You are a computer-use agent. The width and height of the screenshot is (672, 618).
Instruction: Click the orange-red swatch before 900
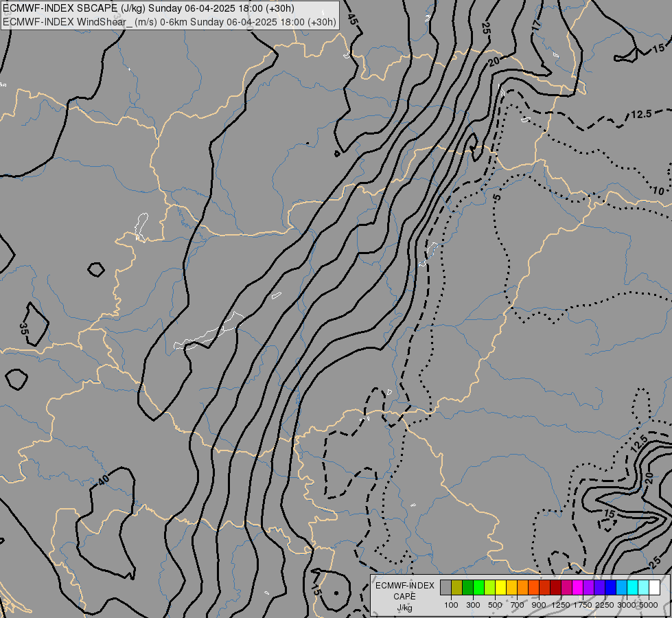(x=533, y=588)
